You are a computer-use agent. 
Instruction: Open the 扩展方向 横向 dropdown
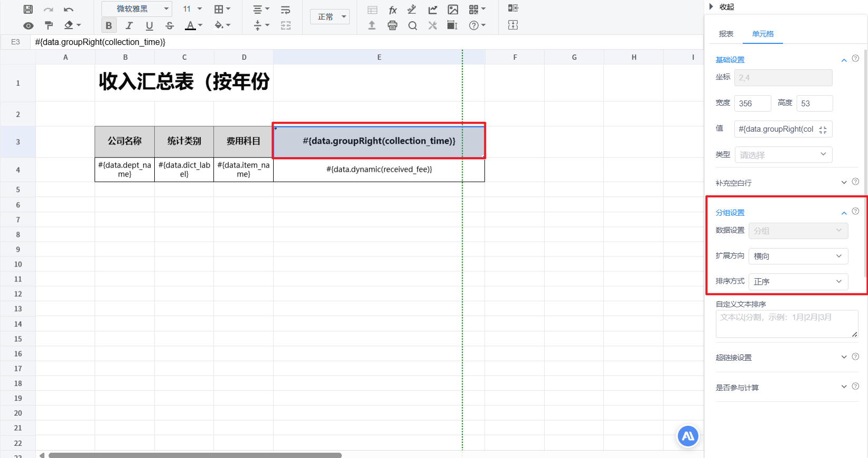[798, 256]
